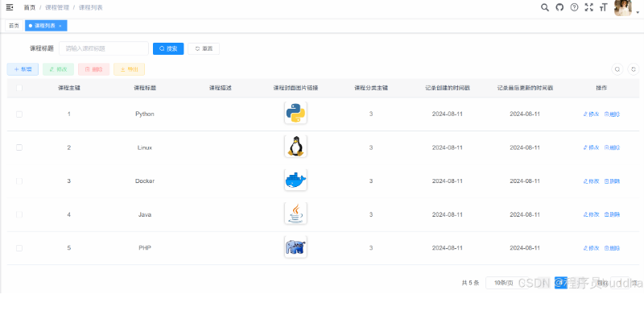This screenshot has width=644, height=328.
Task: Toggle search bar visibility round icon
Action: tap(617, 69)
